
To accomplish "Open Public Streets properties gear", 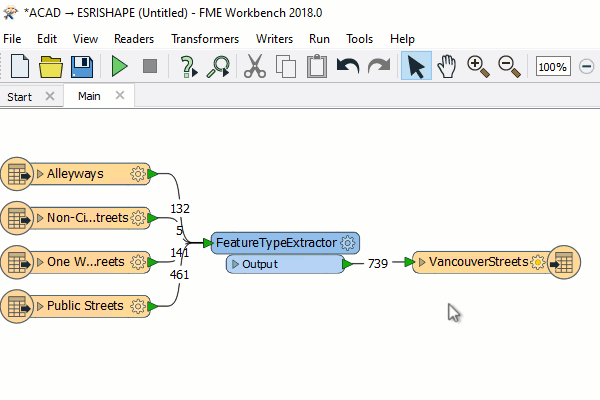I will (x=138, y=306).
